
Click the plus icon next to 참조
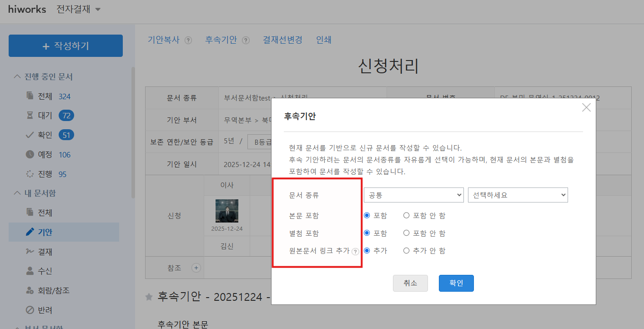pos(196,268)
